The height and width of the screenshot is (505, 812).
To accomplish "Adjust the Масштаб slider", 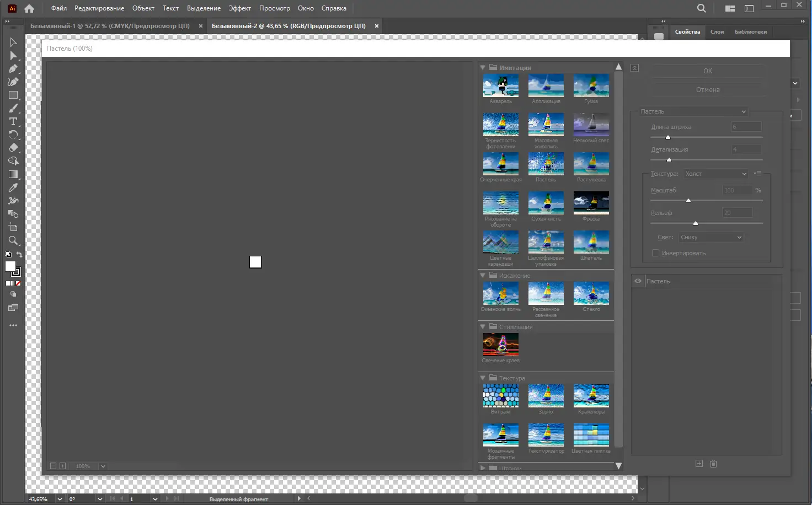I will [x=688, y=201].
